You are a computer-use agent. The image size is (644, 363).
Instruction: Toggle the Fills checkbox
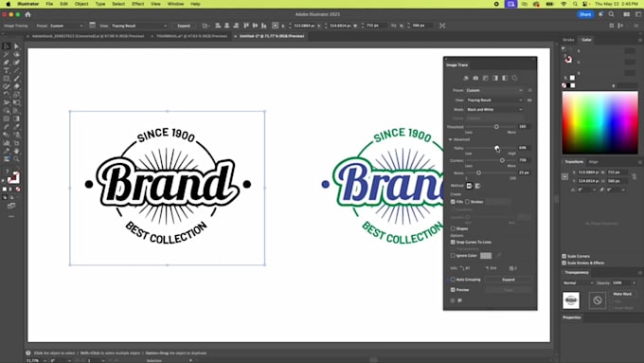pyautogui.click(x=453, y=202)
